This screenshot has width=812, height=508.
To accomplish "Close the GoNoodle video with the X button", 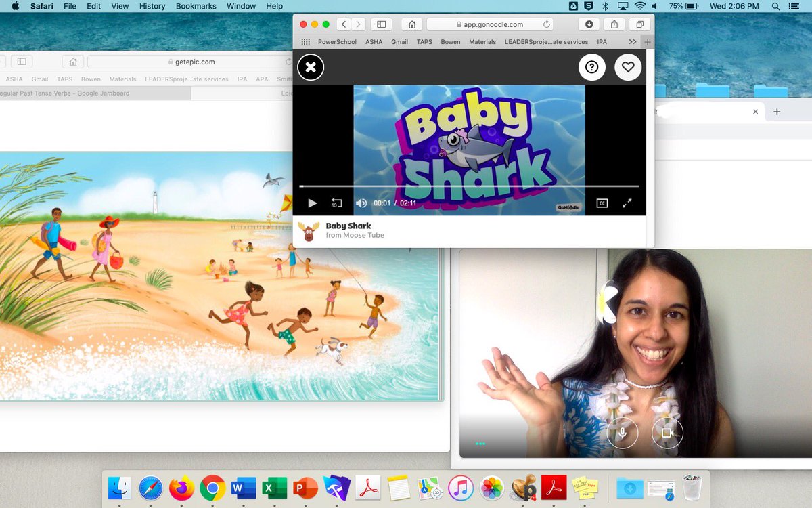I will click(311, 67).
